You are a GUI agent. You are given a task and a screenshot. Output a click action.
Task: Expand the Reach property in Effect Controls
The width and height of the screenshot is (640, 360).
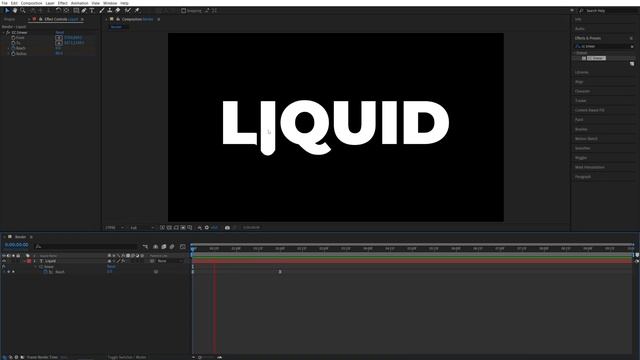point(9,48)
